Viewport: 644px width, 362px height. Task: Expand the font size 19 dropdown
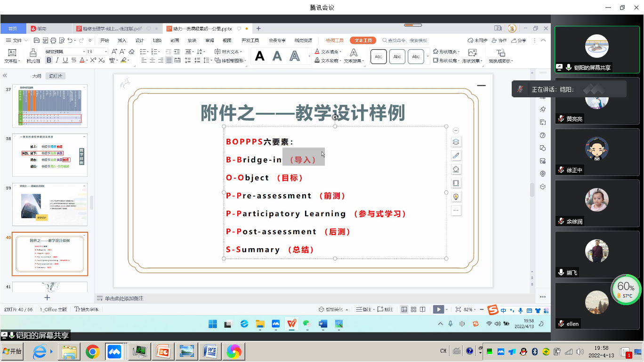click(105, 51)
